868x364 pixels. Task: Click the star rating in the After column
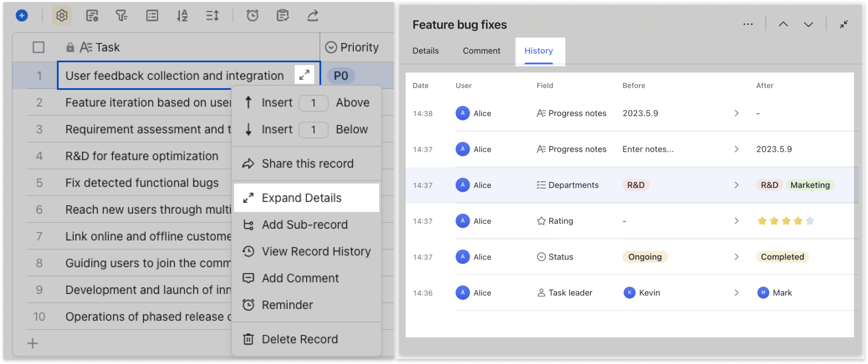(x=786, y=221)
